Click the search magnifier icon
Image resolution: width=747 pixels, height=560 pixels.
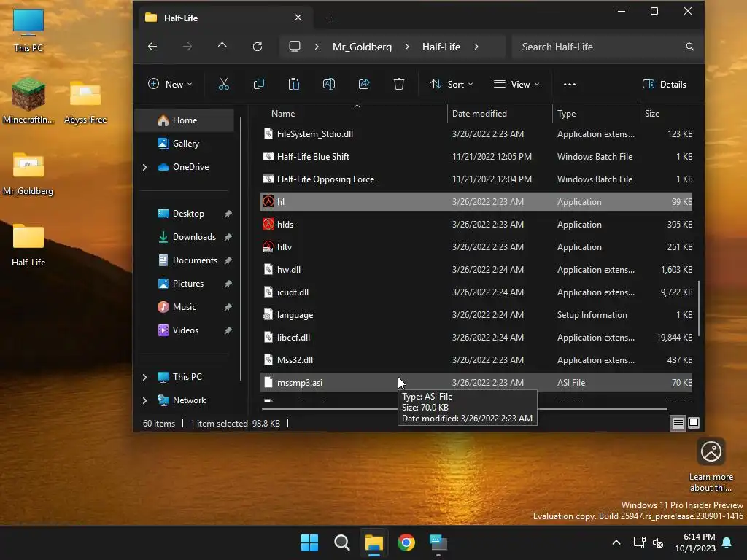(689, 47)
